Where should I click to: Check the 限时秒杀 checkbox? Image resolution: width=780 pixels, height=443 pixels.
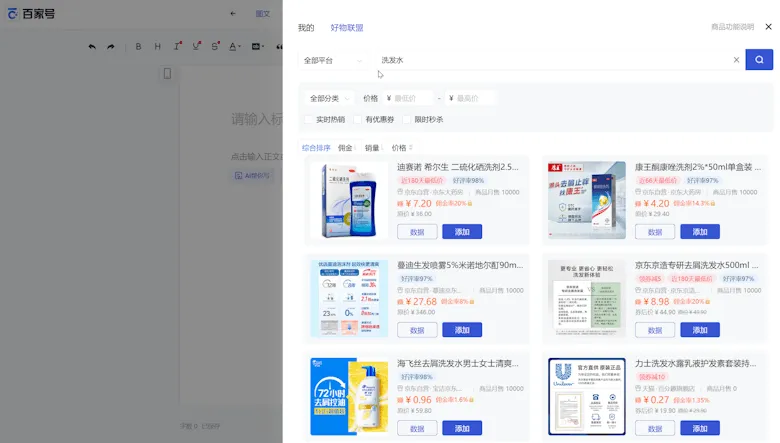point(406,119)
